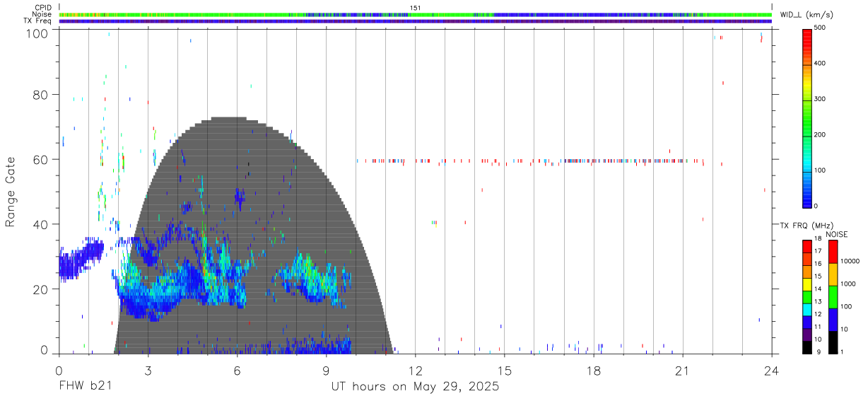Screen dimensions: 868x401
Task: Click the 40 tick on Range Gate axis
Action: pos(41,224)
